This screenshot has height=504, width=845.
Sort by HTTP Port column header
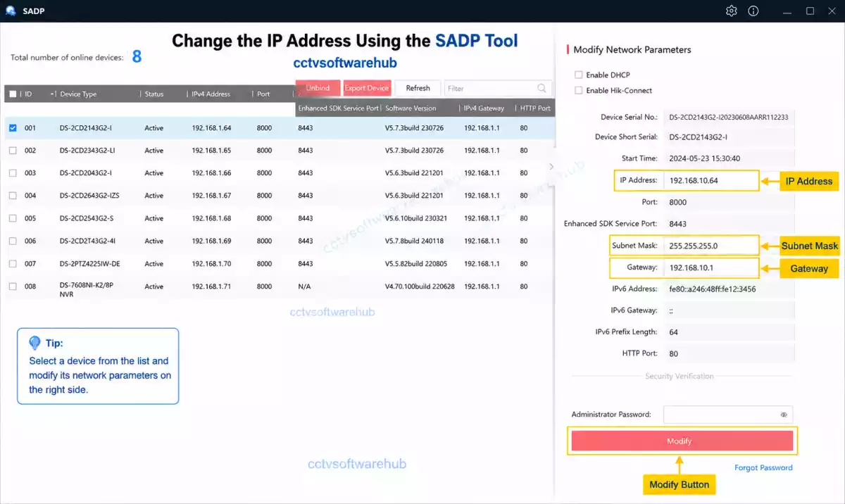[x=535, y=108]
